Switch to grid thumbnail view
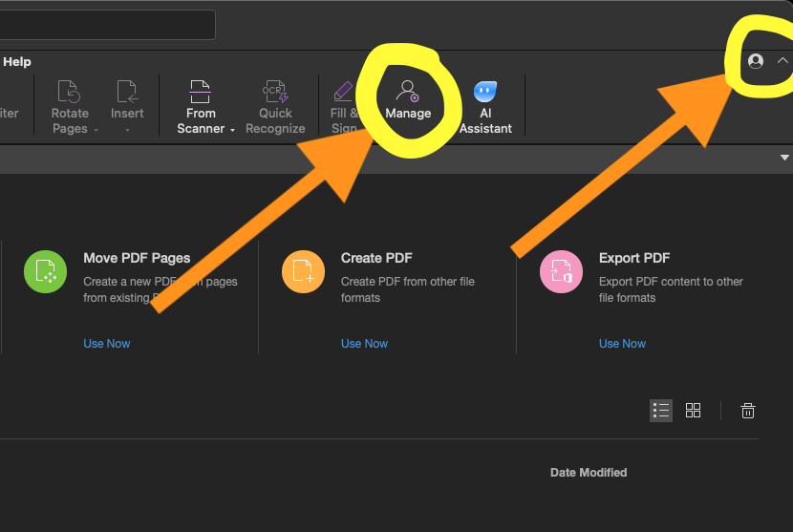Screen dimensions: 793x532 click(x=694, y=411)
